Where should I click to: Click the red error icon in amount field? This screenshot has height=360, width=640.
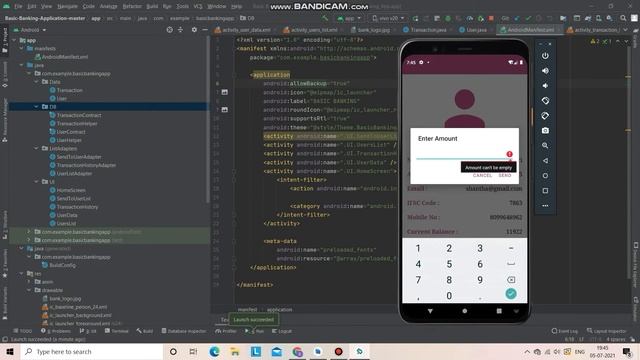(509, 154)
